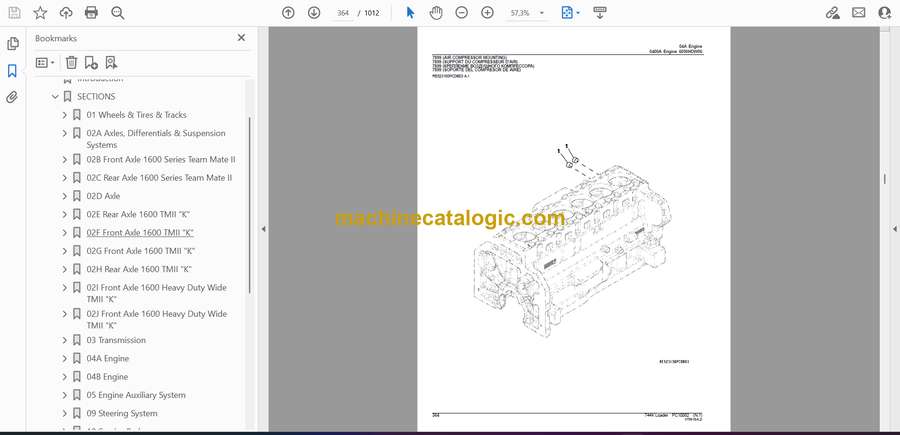Open the bookmarks panel icon
900x435 pixels.
pyautogui.click(x=12, y=71)
